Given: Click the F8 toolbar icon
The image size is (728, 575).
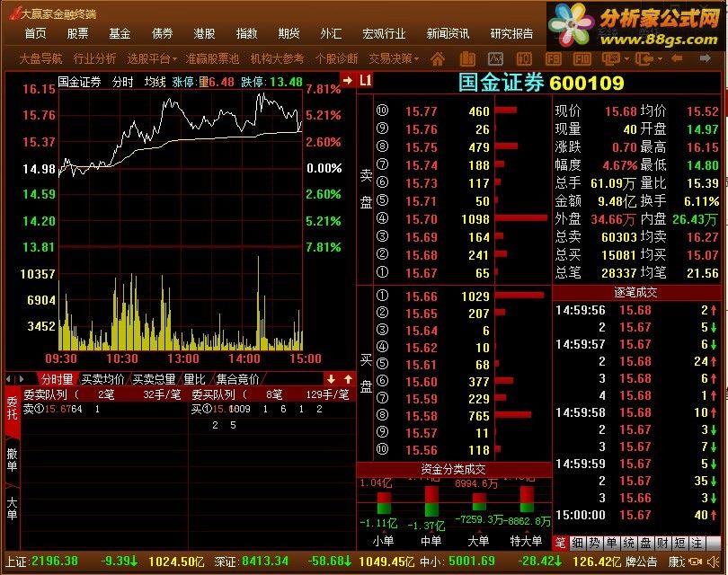Looking at the screenshot, I should tap(553, 59).
